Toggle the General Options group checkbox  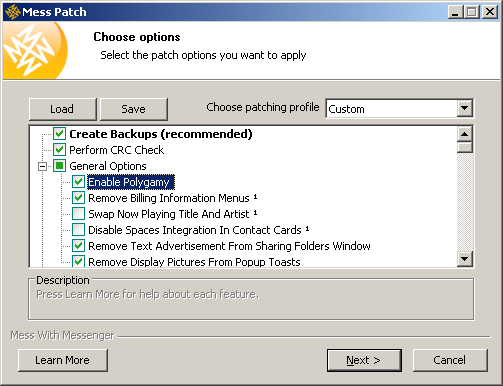click(59, 166)
